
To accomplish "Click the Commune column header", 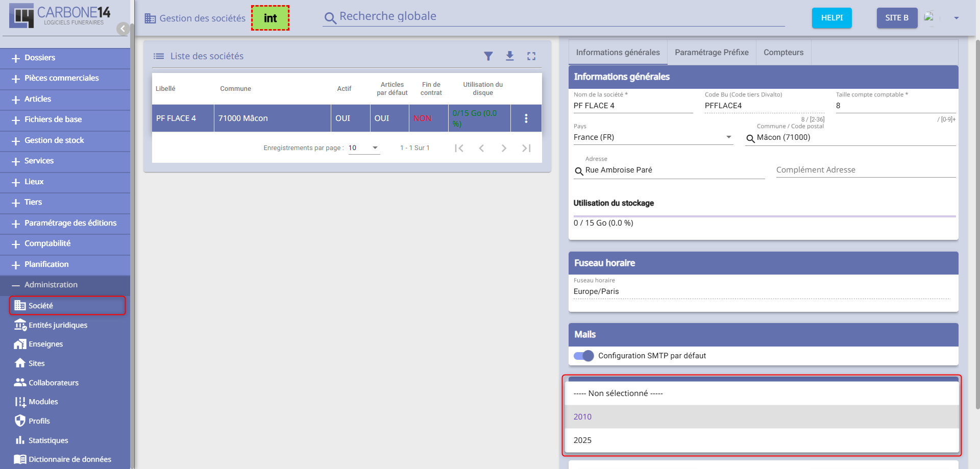I will coord(235,89).
